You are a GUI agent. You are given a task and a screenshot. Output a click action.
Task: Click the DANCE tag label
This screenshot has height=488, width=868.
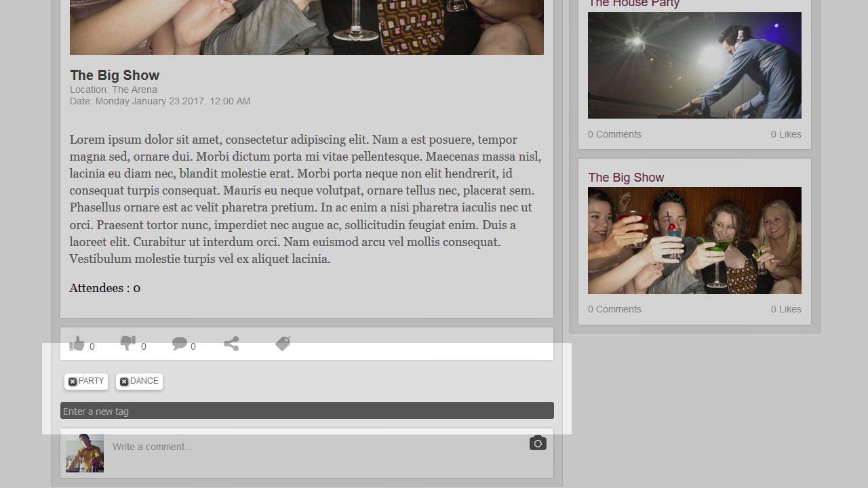click(x=144, y=381)
